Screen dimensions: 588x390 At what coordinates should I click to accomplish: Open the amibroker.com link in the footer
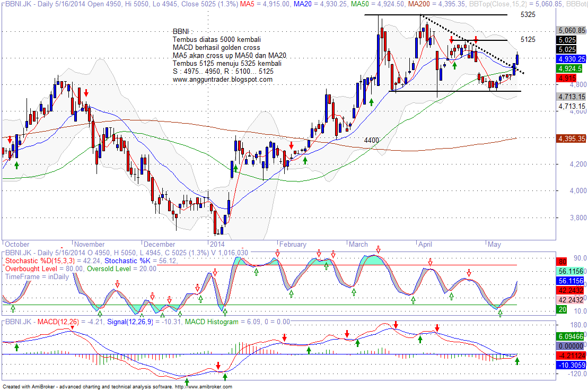click(x=203, y=387)
